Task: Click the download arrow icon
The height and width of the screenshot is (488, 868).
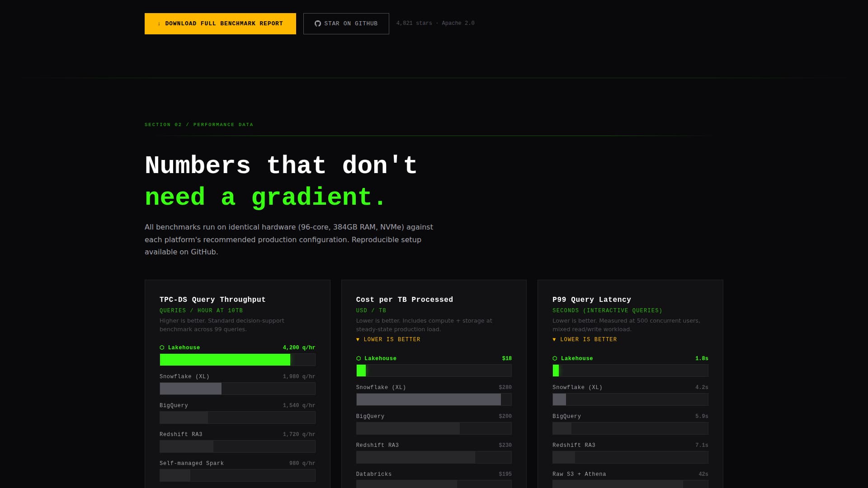Action: point(159,23)
